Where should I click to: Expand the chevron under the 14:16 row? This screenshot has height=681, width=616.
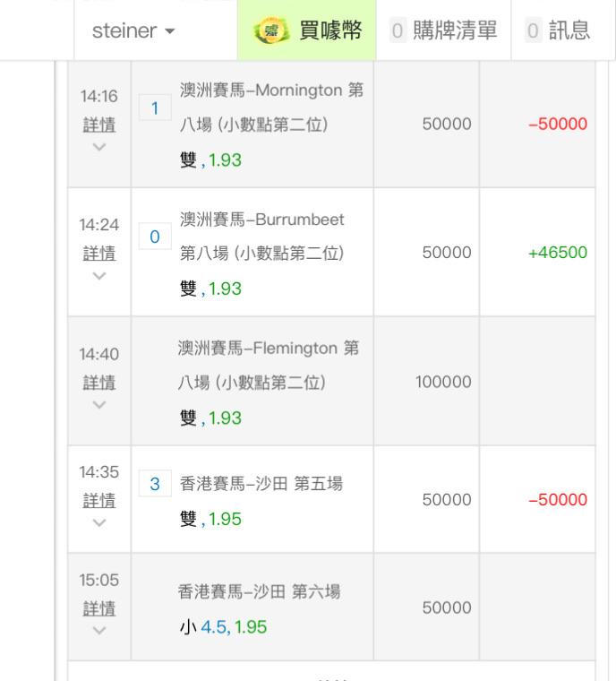click(99, 145)
